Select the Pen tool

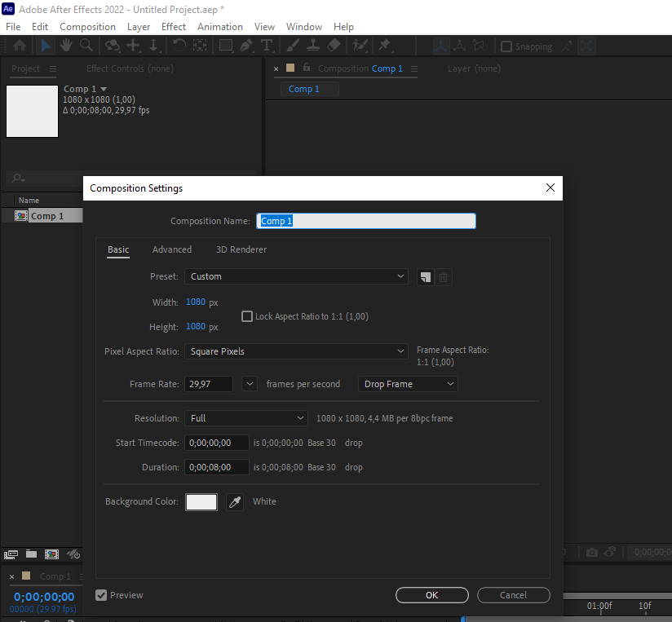[x=246, y=46]
